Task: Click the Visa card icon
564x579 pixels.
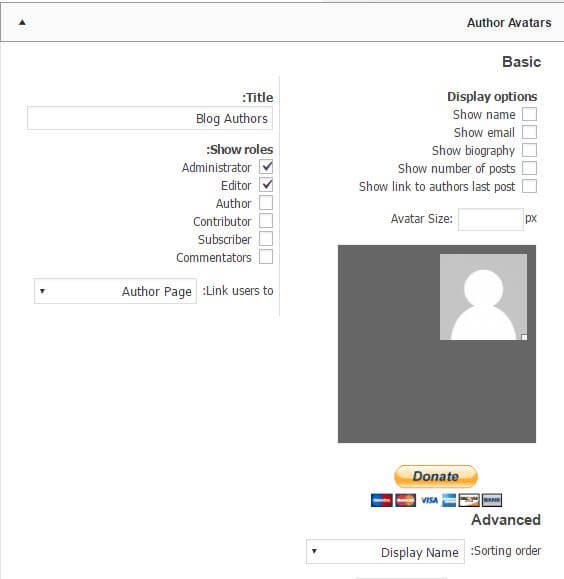Action: pos(429,500)
